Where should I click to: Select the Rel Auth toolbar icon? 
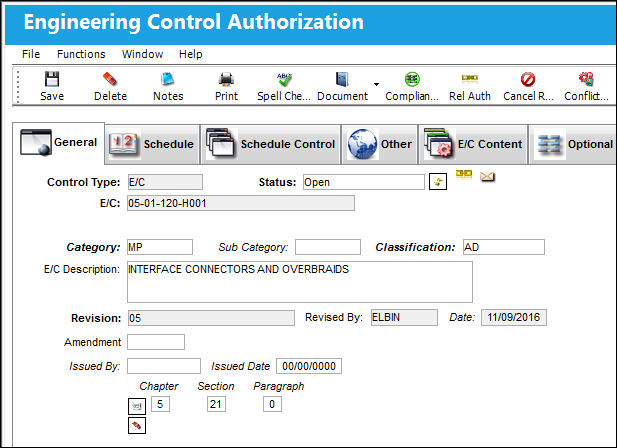pyautogui.click(x=470, y=86)
